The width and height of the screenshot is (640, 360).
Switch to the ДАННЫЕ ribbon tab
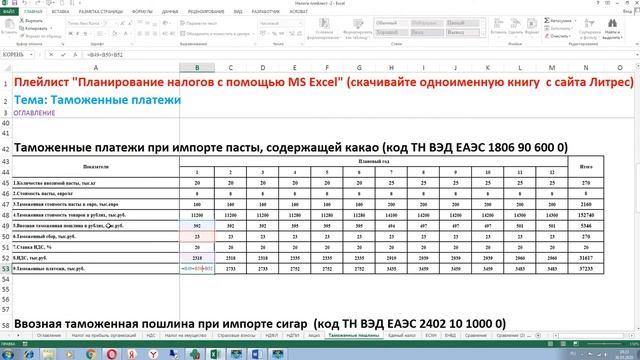pyautogui.click(x=170, y=12)
